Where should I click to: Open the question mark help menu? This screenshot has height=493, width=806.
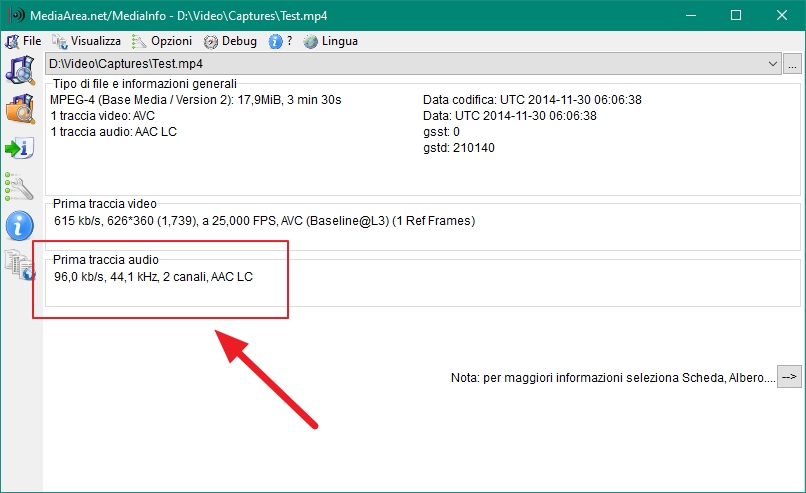tap(281, 41)
